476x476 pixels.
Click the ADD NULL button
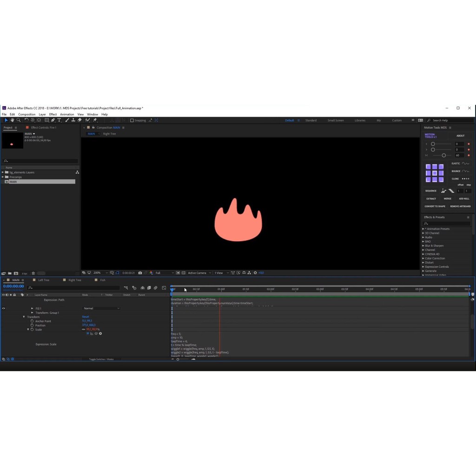tap(464, 198)
